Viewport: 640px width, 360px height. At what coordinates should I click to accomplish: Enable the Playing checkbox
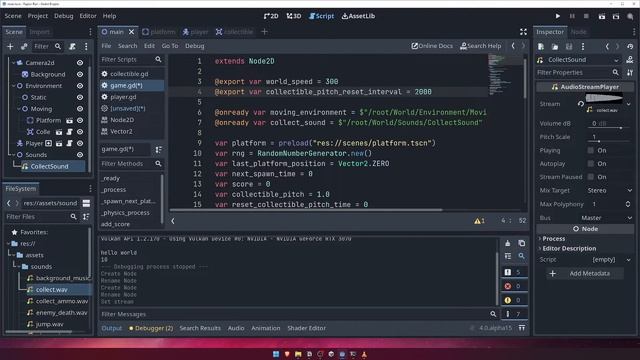tap(590, 150)
